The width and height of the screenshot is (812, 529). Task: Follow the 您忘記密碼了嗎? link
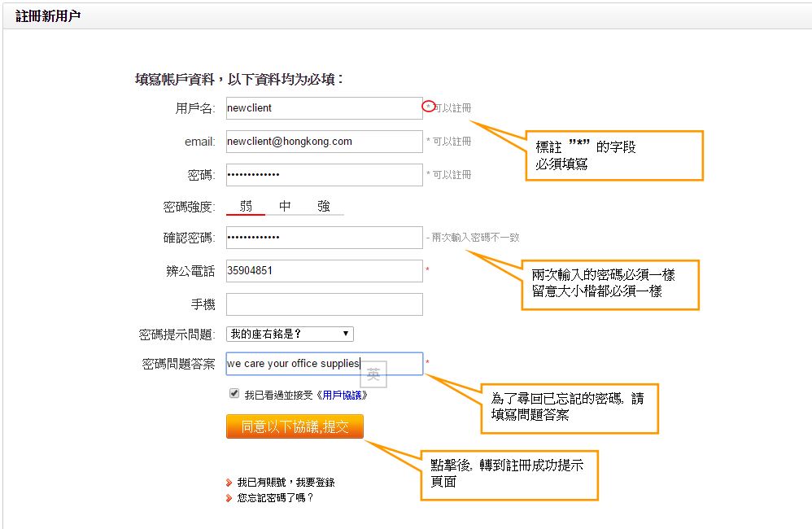[x=275, y=498]
